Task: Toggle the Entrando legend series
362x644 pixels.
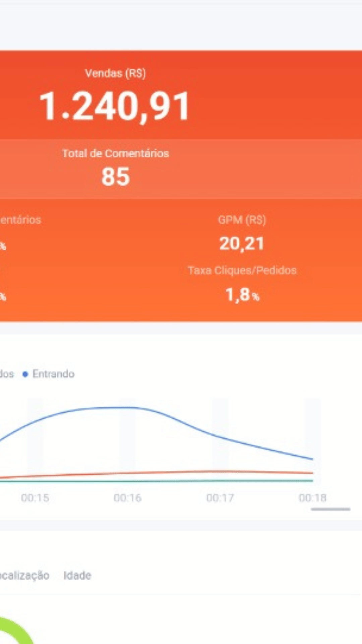Action: [49, 374]
